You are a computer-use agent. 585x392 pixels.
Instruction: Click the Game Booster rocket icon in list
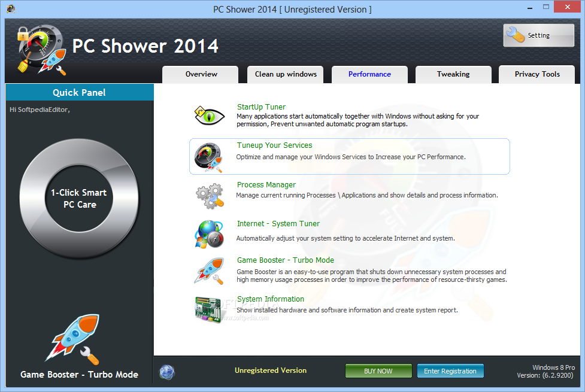pyautogui.click(x=210, y=271)
